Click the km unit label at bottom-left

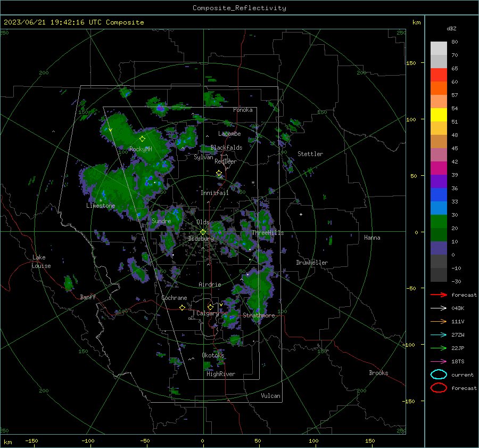(x=8, y=442)
